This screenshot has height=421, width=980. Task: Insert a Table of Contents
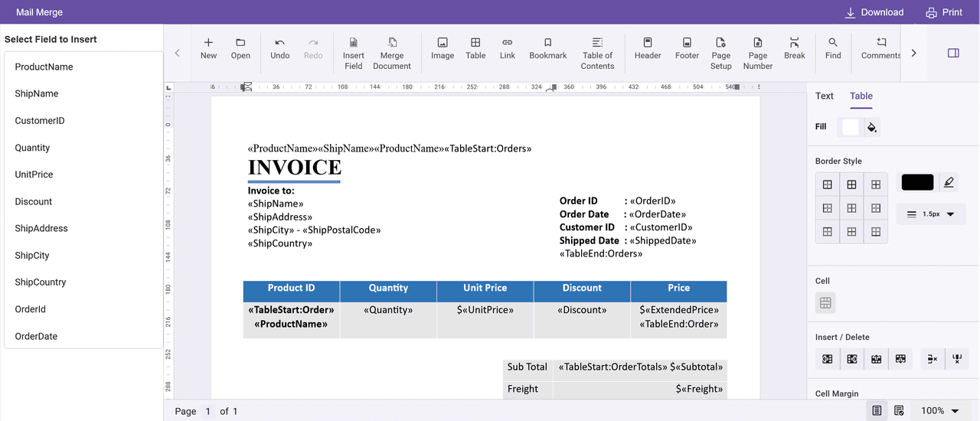point(598,54)
